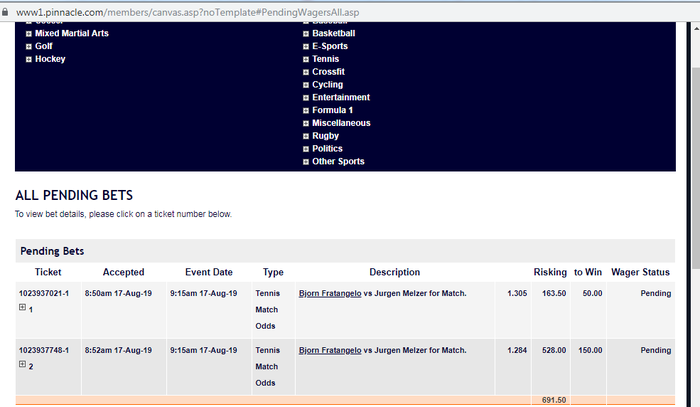Viewport: 700px width, 407px height.
Task: Expand details of ticket 1023937748-1
Action: pos(22,365)
